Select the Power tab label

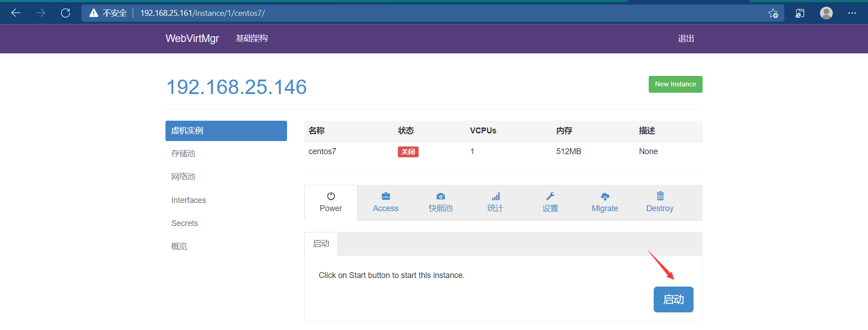tap(331, 208)
